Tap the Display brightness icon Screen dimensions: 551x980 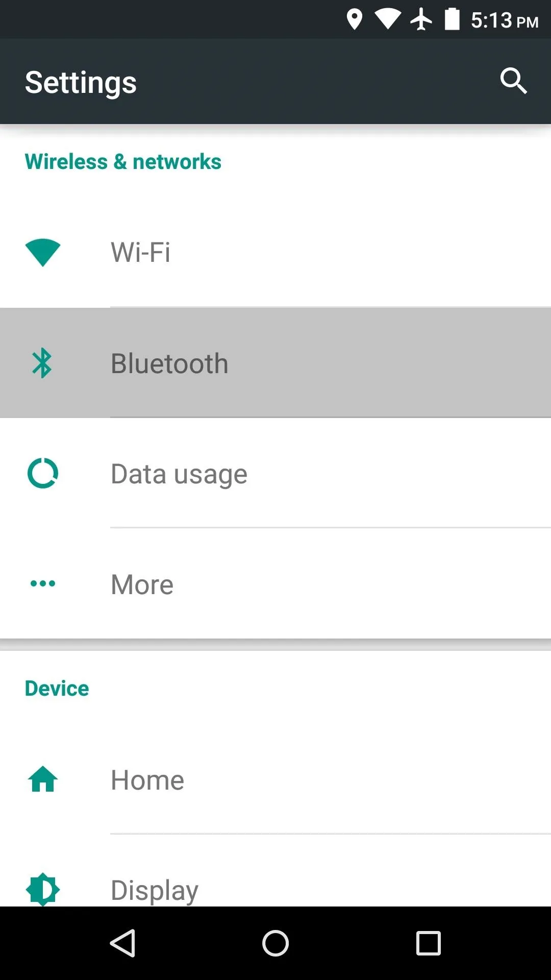pos(43,890)
